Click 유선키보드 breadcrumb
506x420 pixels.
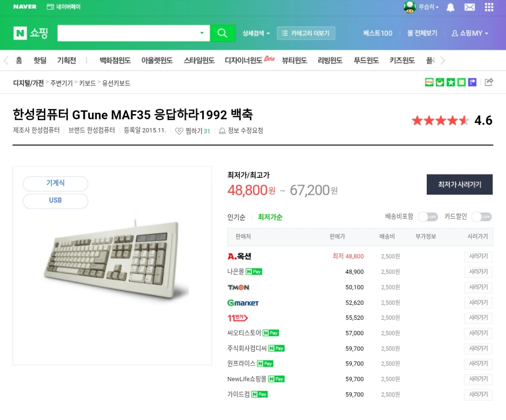click(116, 83)
